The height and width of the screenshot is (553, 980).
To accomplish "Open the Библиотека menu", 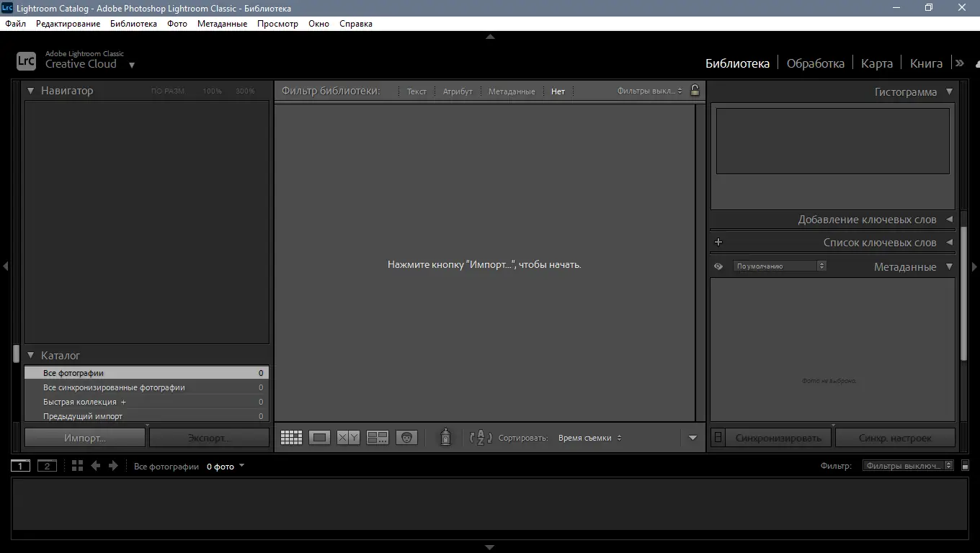I will pyautogui.click(x=133, y=24).
